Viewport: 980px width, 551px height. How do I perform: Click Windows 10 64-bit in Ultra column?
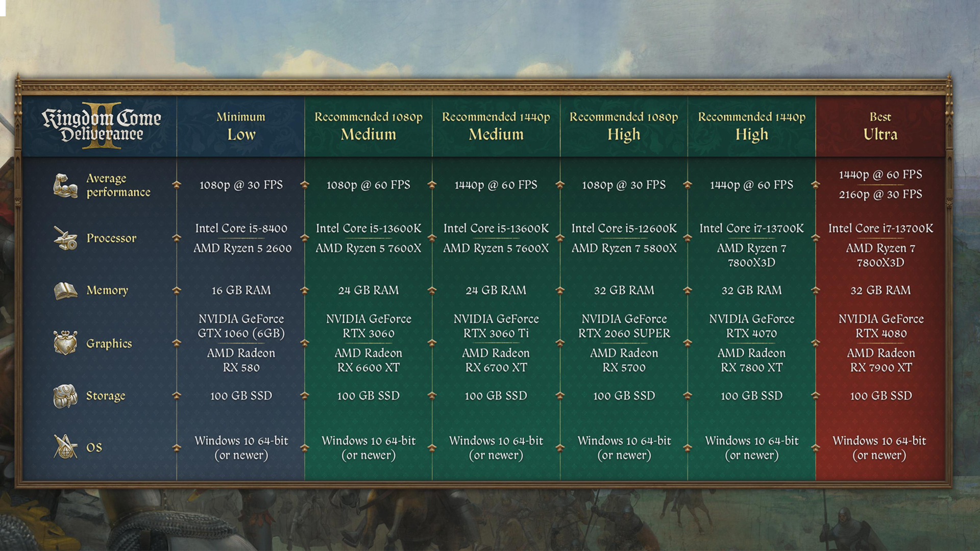[879, 441]
